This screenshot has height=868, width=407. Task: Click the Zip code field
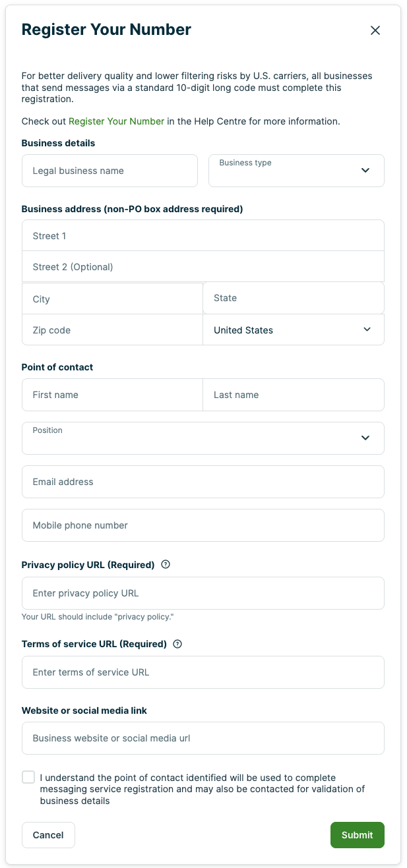pyautogui.click(x=112, y=330)
